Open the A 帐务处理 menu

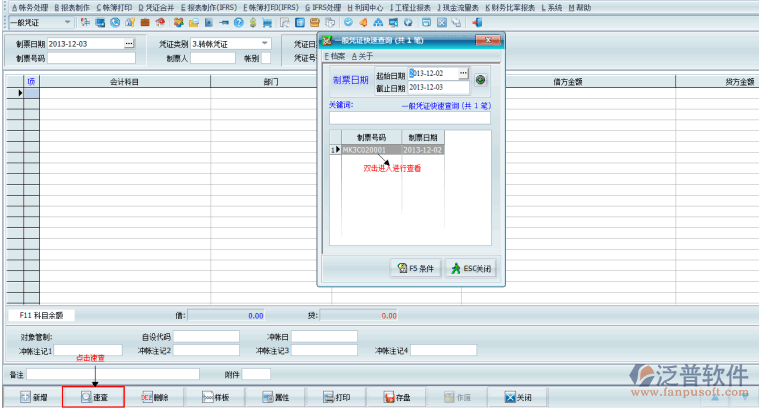click(x=25, y=7)
